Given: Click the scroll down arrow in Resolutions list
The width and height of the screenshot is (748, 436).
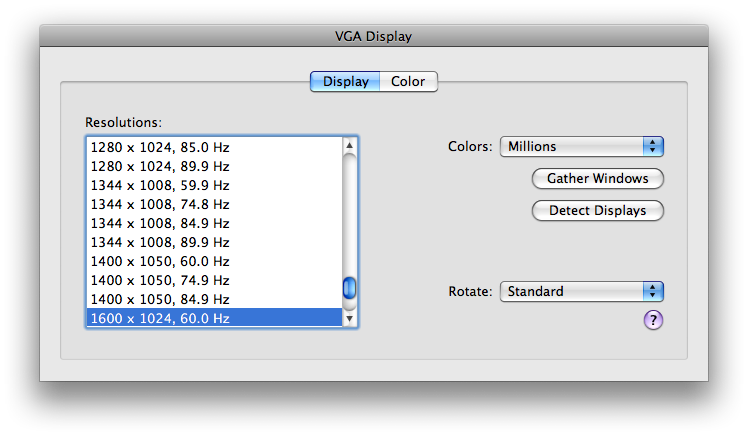Looking at the screenshot, I should tap(349, 318).
